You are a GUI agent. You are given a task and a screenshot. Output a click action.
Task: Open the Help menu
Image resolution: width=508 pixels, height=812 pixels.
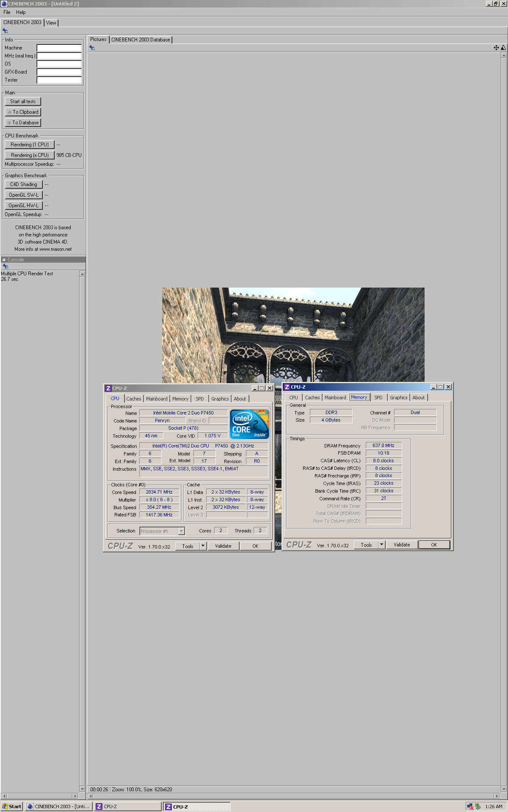[21, 12]
